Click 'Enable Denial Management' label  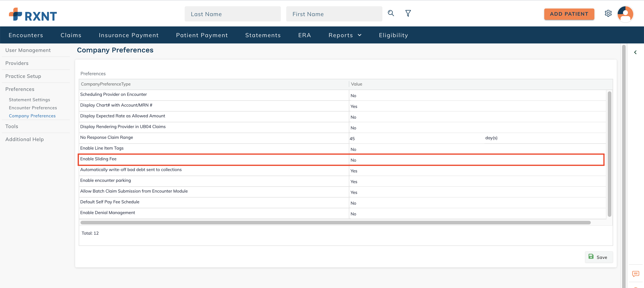tap(108, 213)
